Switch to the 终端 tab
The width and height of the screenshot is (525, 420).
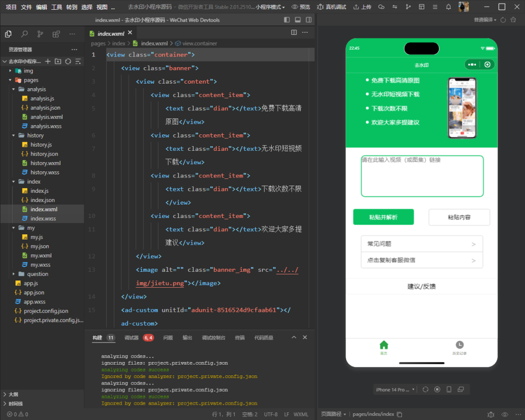(240, 337)
